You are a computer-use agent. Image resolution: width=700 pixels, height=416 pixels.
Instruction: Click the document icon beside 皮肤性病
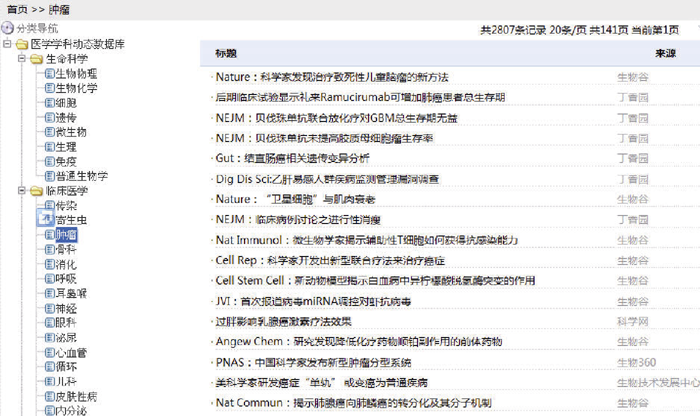click(50, 396)
